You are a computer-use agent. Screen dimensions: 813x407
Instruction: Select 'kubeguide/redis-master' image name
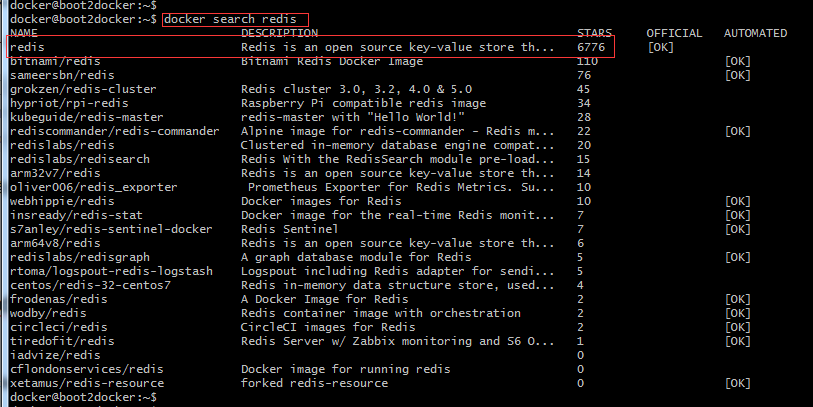(x=87, y=117)
